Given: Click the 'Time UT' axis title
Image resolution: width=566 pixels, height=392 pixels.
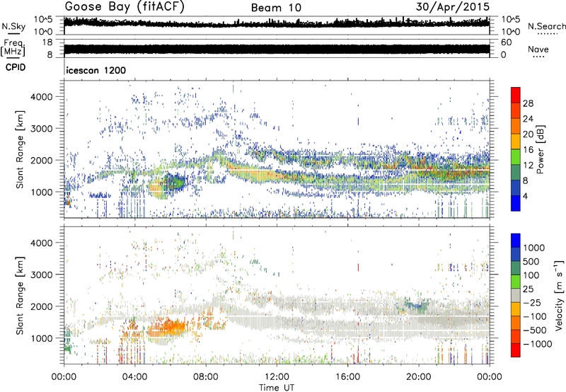Looking at the screenshot, I should tap(277, 388).
